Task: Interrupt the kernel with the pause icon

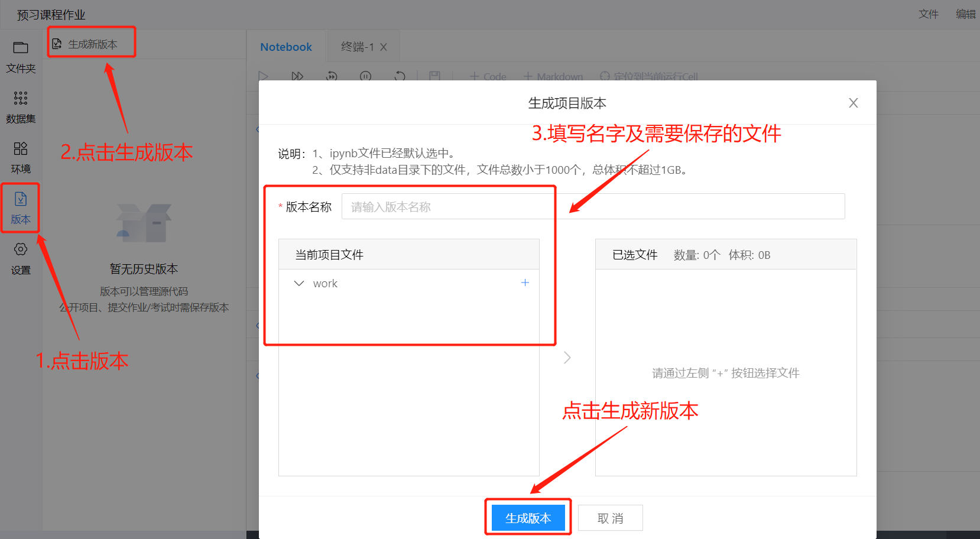Action: [x=365, y=76]
